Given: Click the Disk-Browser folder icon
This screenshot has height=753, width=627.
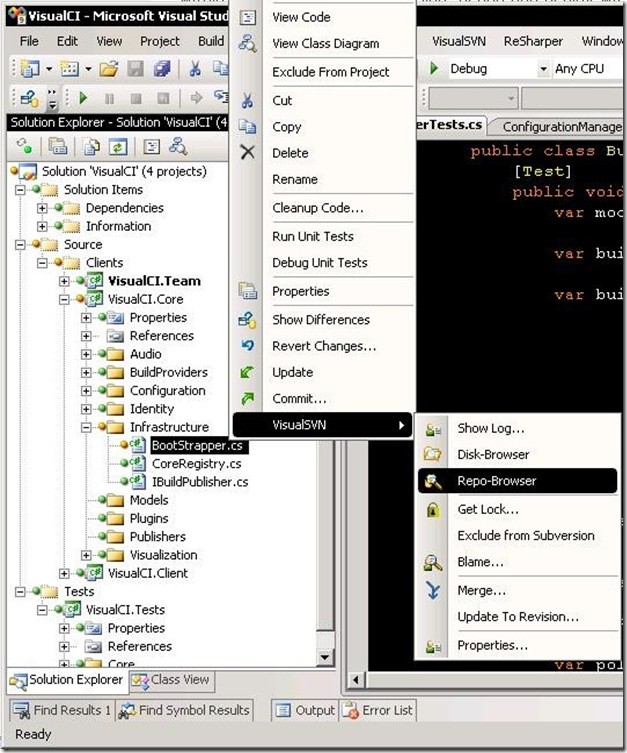Looking at the screenshot, I should point(432,454).
